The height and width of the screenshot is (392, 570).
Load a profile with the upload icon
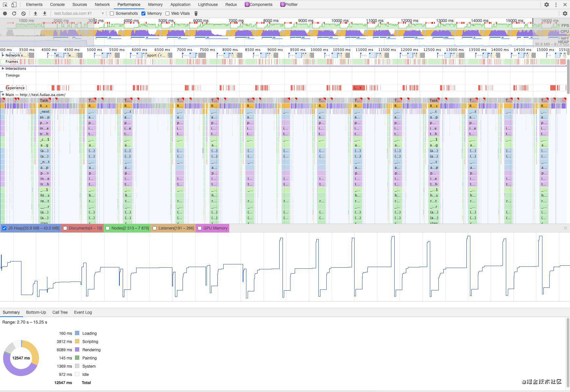36,13
